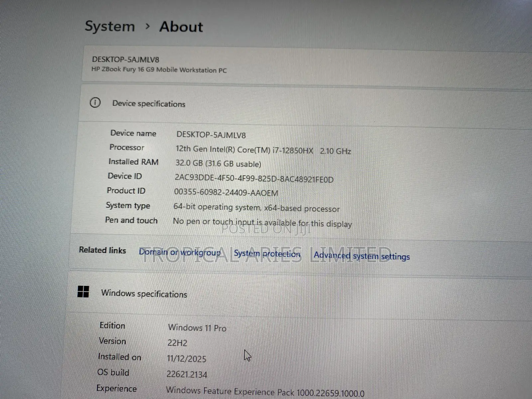Open the System protection link
The height and width of the screenshot is (399, 532).
coord(267,254)
